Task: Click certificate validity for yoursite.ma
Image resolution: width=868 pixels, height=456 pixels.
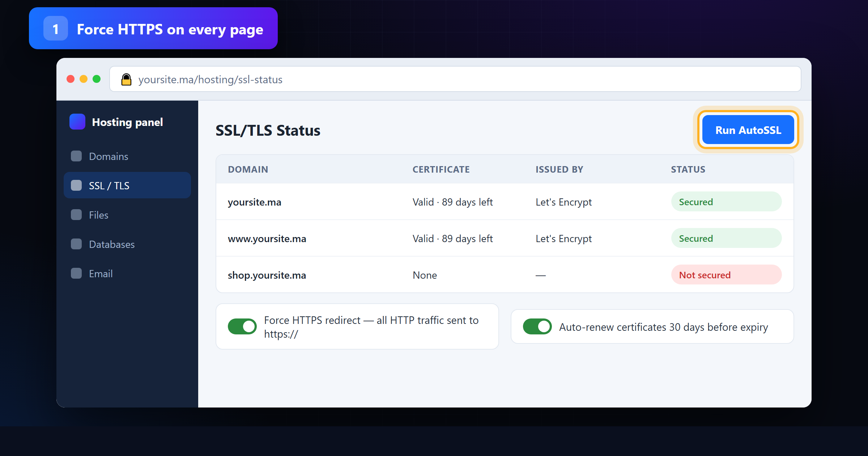Action: [453, 202]
